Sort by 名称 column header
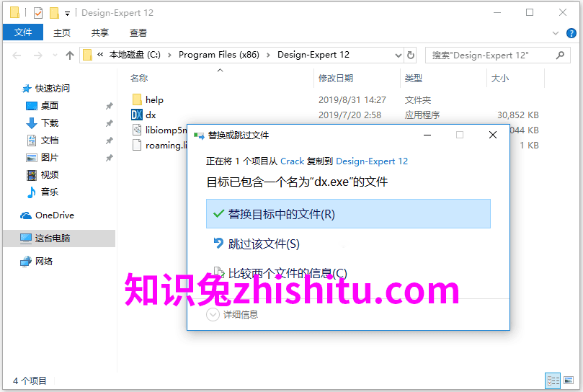Image resolution: width=583 pixels, height=392 pixels. pos(139,78)
